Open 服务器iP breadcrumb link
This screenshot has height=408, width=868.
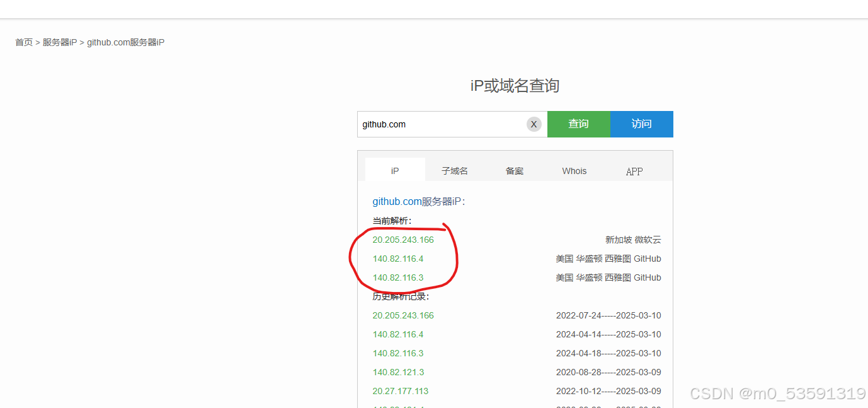(60, 42)
